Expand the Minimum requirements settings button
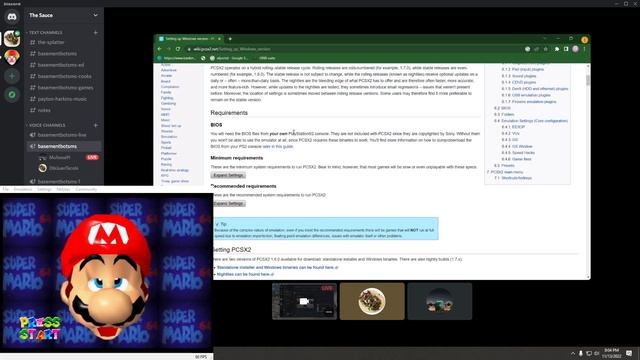The width and height of the screenshot is (640, 360). pyautogui.click(x=228, y=175)
